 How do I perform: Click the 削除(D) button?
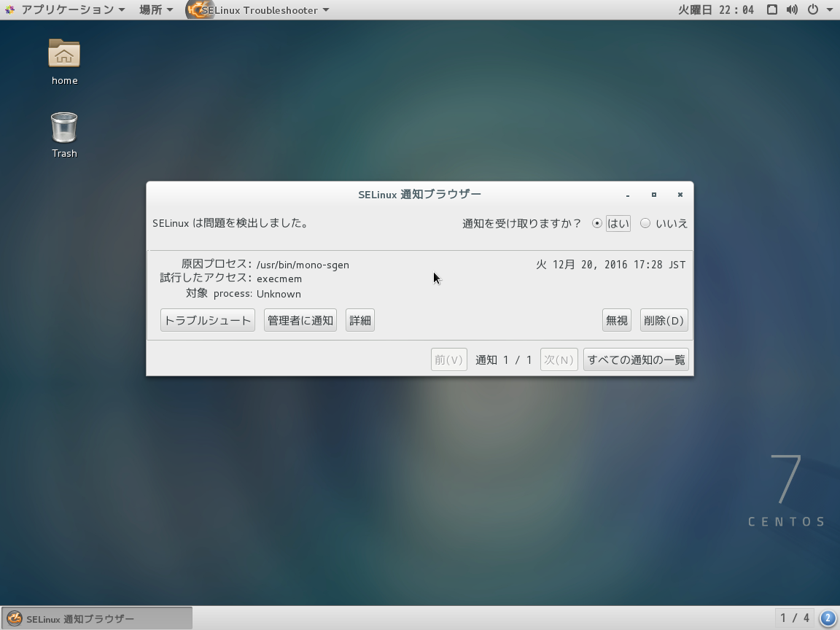pos(664,320)
